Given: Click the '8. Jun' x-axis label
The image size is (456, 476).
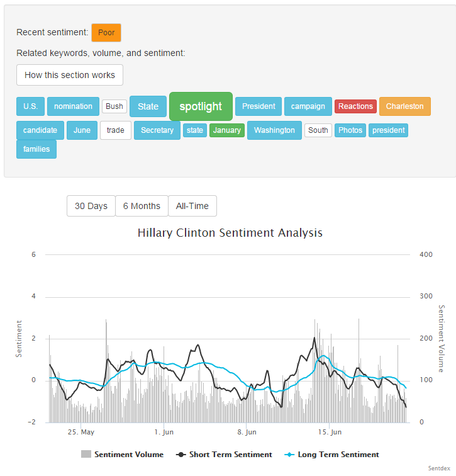Looking at the screenshot, I should pyautogui.click(x=247, y=432).
